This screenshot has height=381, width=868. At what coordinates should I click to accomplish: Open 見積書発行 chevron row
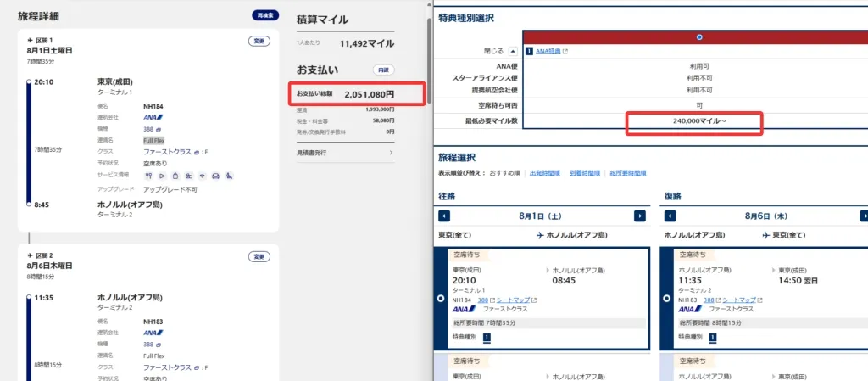click(346, 152)
